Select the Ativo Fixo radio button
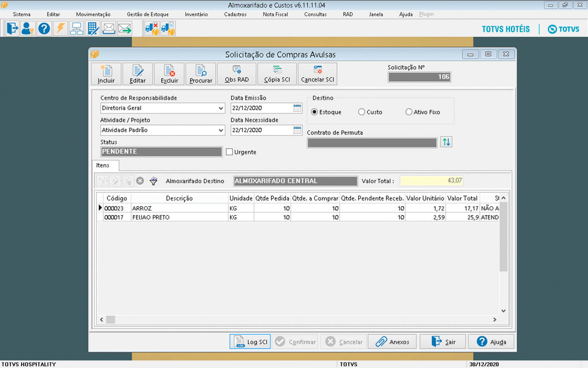588x368 pixels. 409,112
